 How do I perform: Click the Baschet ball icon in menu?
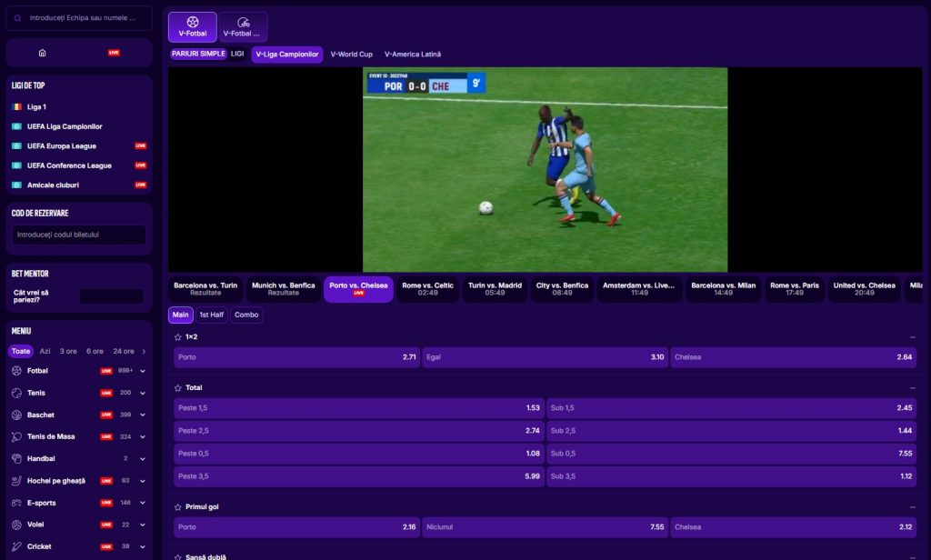tap(16, 415)
